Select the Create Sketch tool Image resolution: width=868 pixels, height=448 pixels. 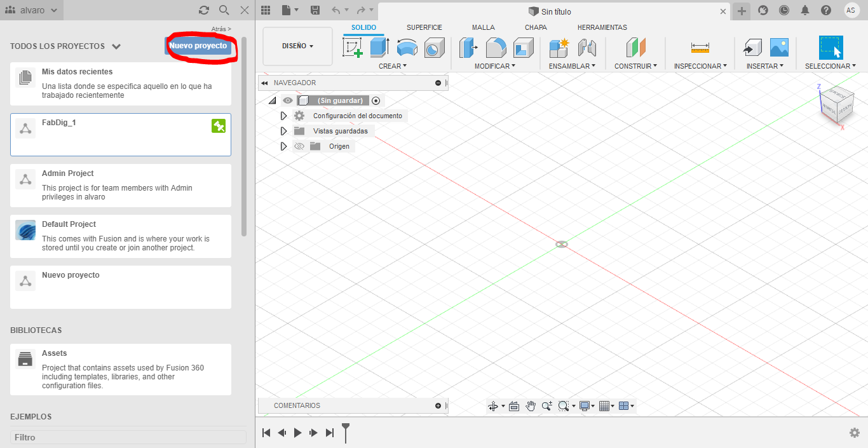pyautogui.click(x=353, y=48)
